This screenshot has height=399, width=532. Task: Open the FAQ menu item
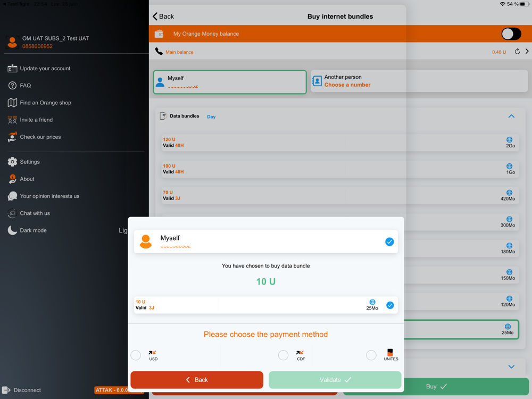tap(19, 86)
